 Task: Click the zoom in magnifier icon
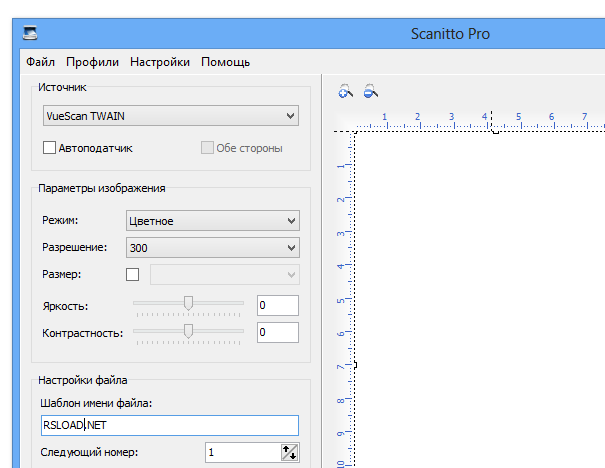click(x=345, y=91)
